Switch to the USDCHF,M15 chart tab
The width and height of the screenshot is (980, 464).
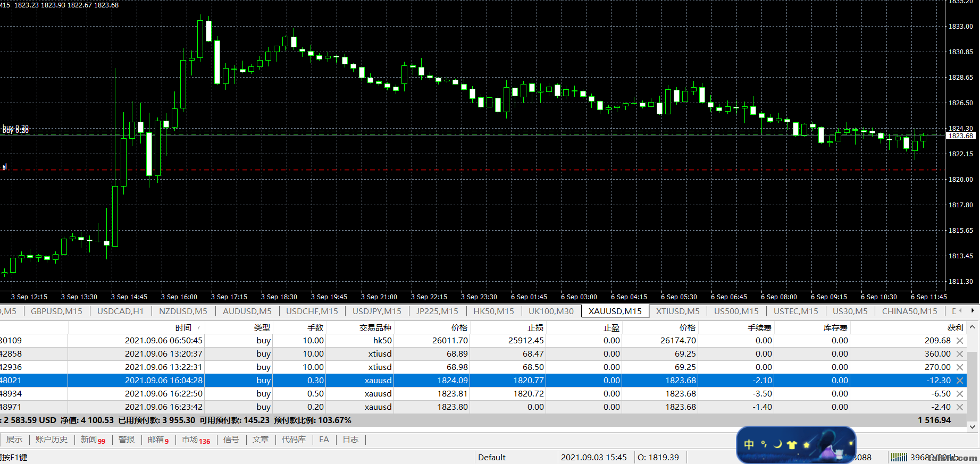point(312,311)
